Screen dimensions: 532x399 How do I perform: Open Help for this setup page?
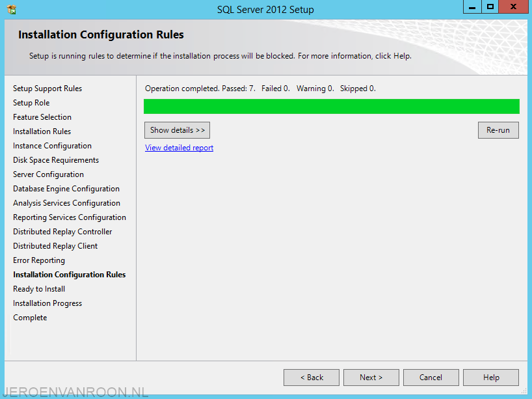click(x=491, y=378)
